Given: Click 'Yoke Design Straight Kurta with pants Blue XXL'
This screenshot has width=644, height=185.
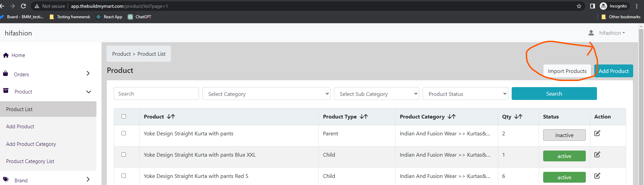Looking at the screenshot, I should 200,155.
